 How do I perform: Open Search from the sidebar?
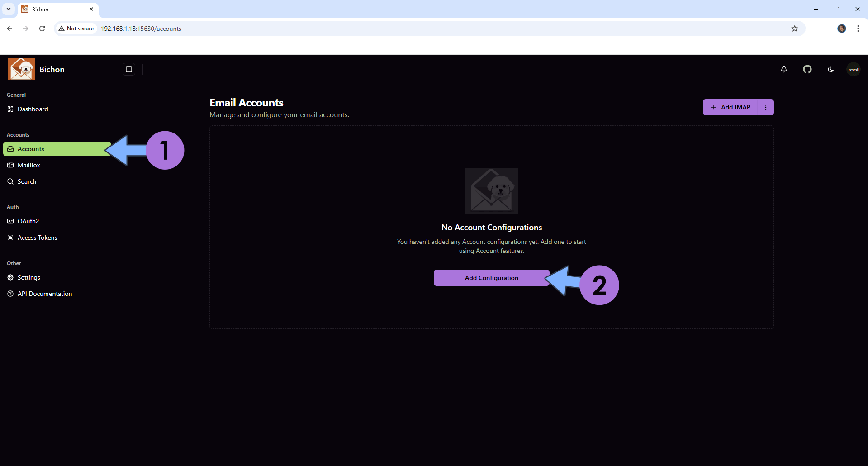[x=27, y=181]
